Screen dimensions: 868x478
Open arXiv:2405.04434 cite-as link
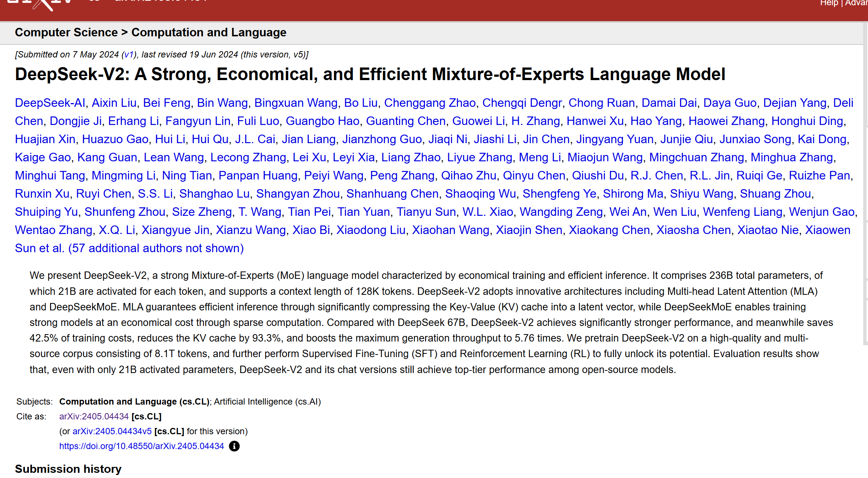(x=94, y=416)
